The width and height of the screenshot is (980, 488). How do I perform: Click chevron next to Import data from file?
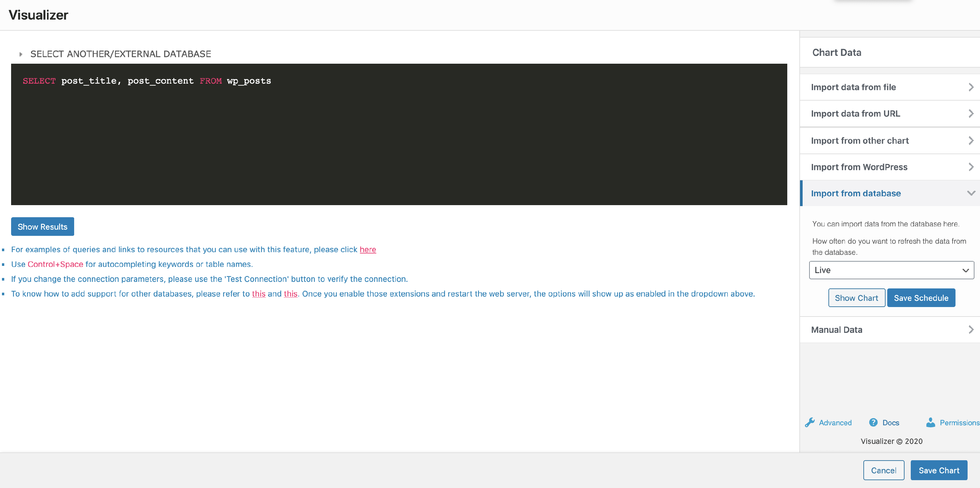point(971,87)
